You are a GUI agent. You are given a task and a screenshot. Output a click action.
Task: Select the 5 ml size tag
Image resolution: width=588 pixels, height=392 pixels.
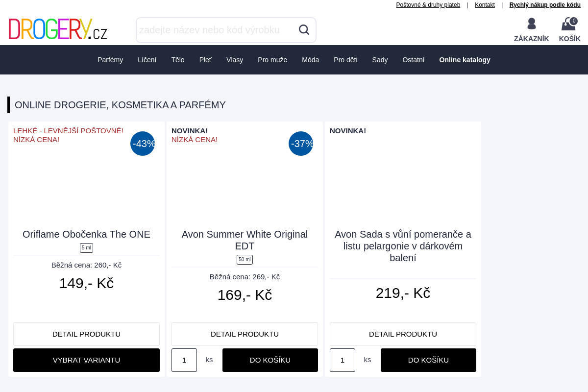[86, 248]
